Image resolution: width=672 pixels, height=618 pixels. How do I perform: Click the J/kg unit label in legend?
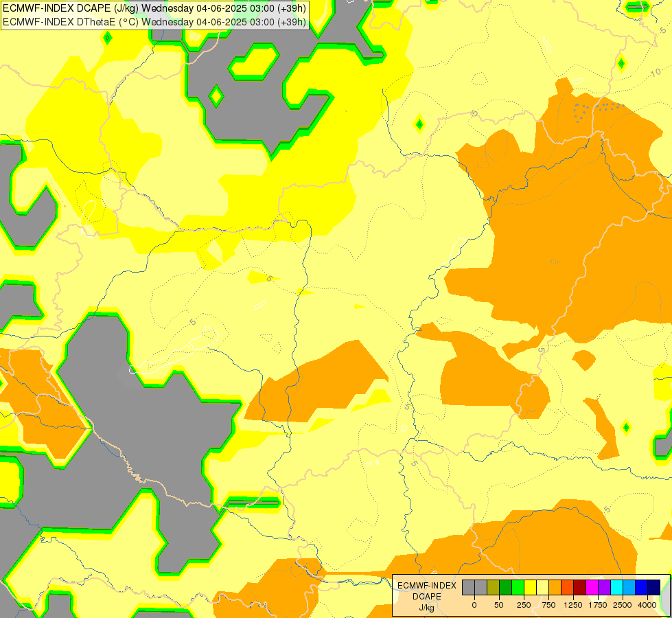click(x=427, y=608)
